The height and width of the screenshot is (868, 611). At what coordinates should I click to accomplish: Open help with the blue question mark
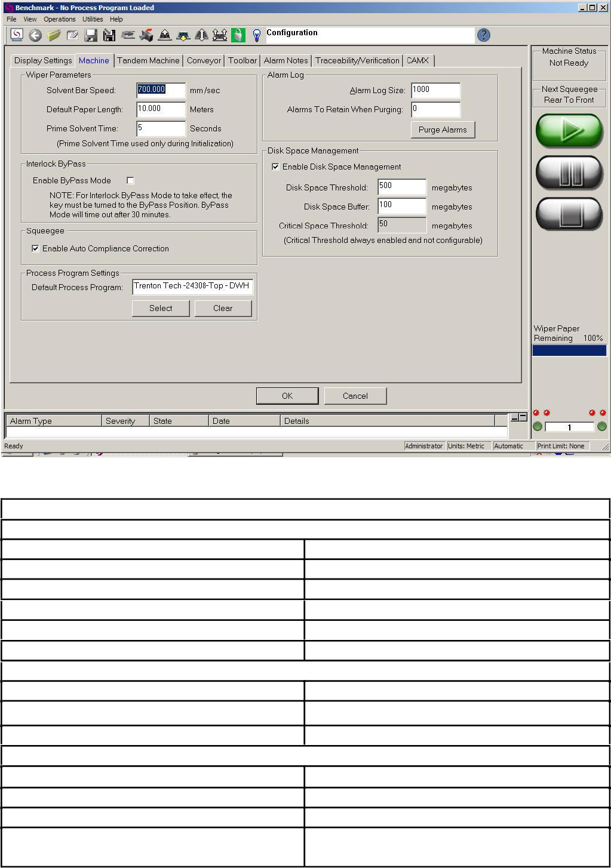tap(484, 35)
